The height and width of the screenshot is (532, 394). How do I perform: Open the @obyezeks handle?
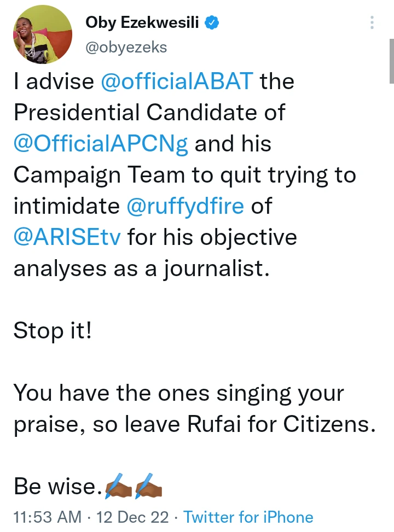[x=126, y=48]
